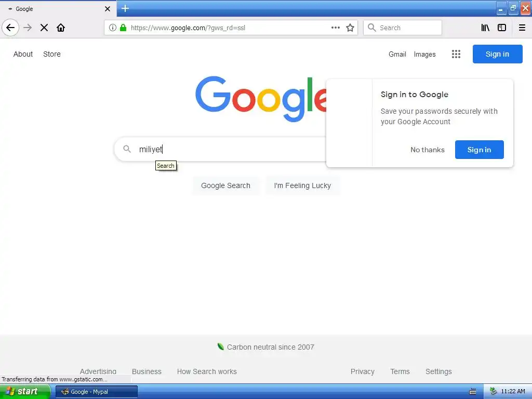Open the browser hamburger menu
The height and width of the screenshot is (399, 532).
click(x=522, y=28)
